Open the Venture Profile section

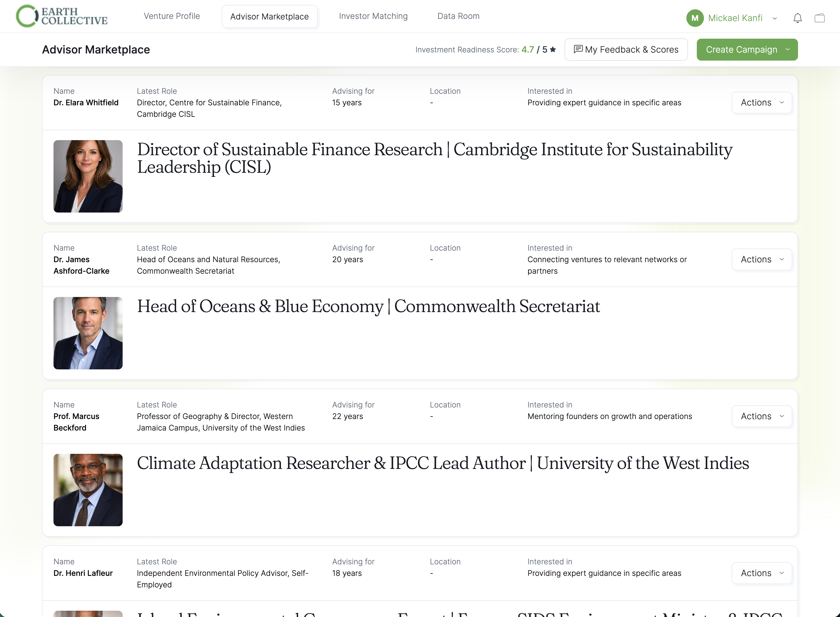coord(171,16)
